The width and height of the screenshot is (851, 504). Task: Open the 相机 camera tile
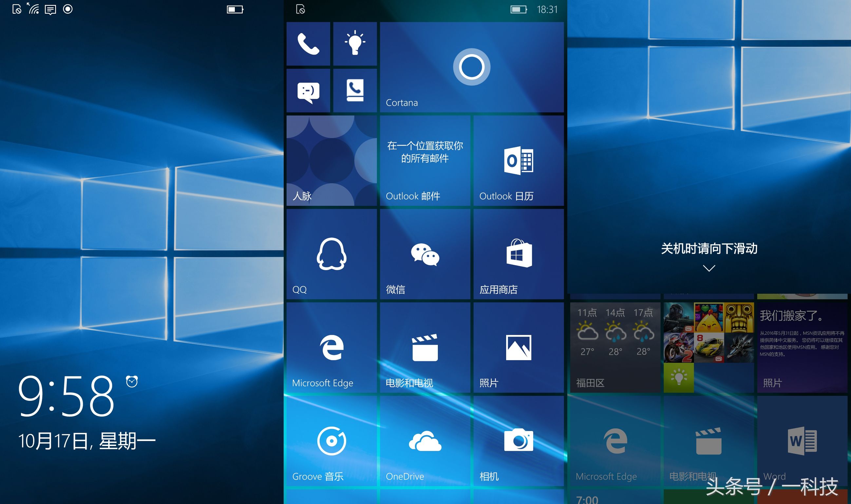pyautogui.click(x=519, y=441)
